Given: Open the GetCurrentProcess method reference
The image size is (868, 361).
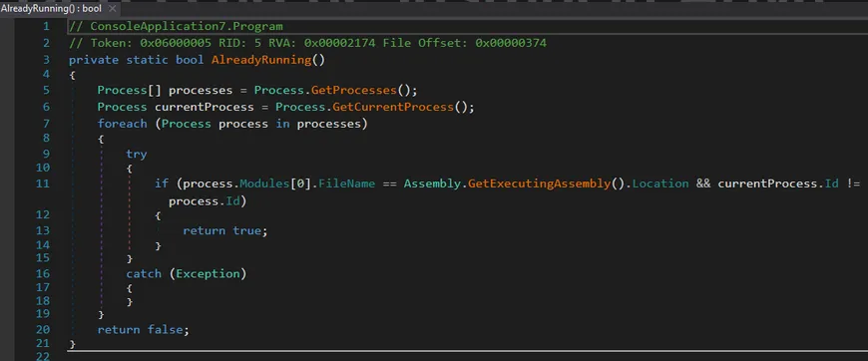Looking at the screenshot, I should point(393,107).
